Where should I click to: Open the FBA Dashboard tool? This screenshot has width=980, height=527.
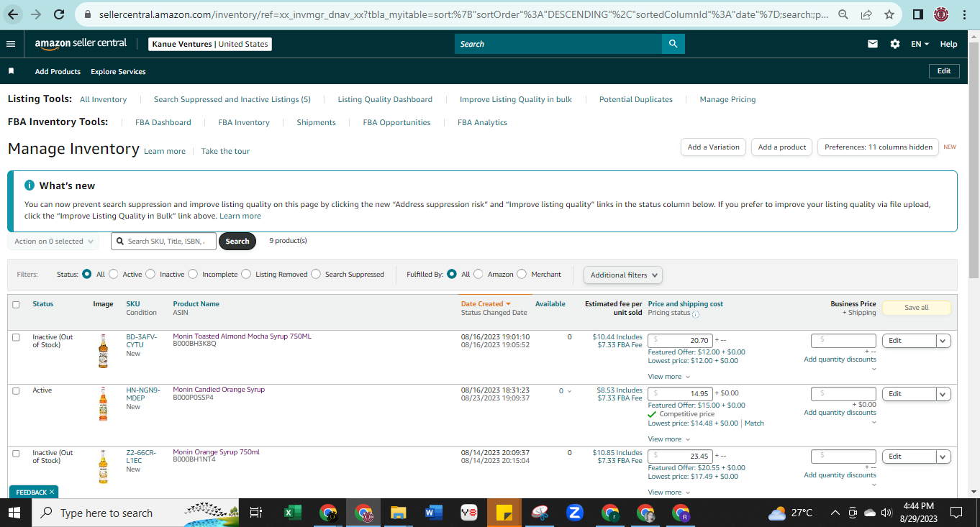tap(163, 122)
